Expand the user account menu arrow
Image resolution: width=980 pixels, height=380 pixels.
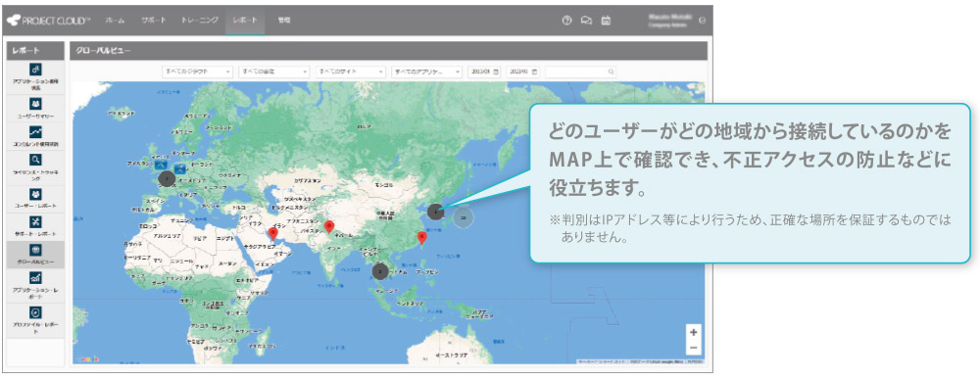pos(703,21)
